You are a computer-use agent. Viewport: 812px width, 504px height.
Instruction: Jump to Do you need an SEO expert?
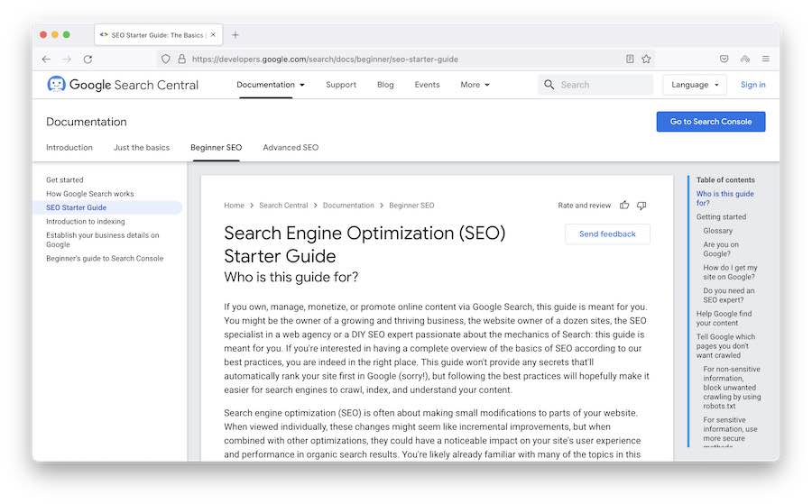(729, 295)
